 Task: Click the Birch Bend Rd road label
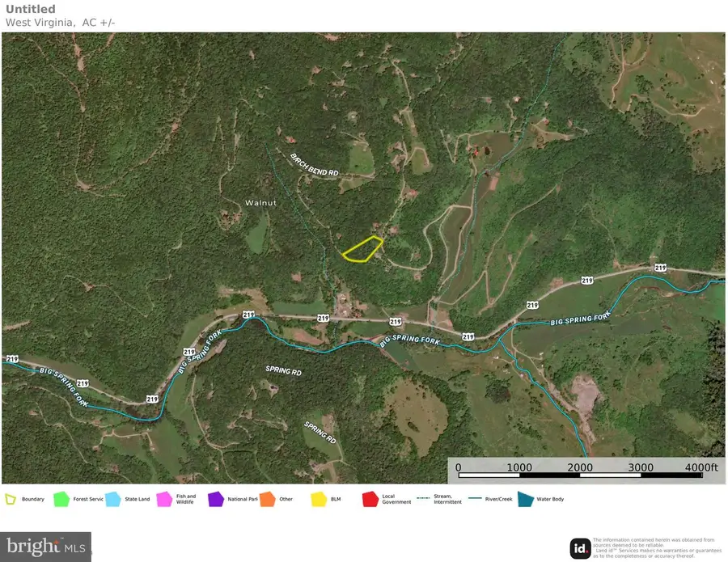coord(315,165)
